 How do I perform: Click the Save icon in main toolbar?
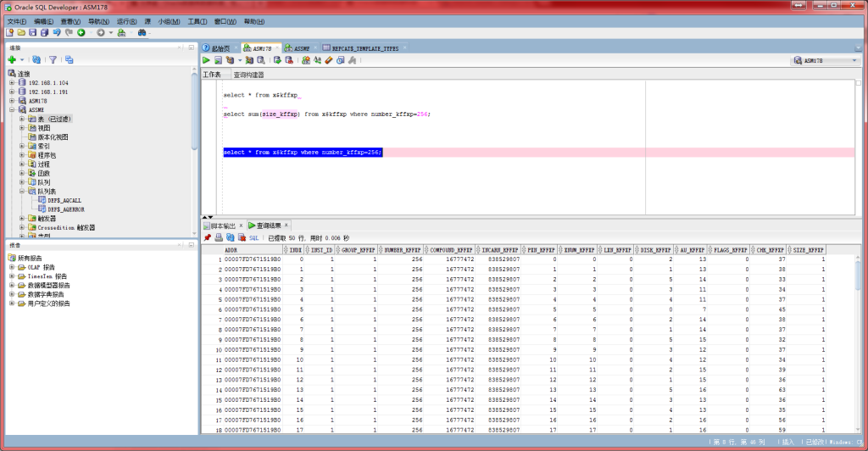click(33, 33)
